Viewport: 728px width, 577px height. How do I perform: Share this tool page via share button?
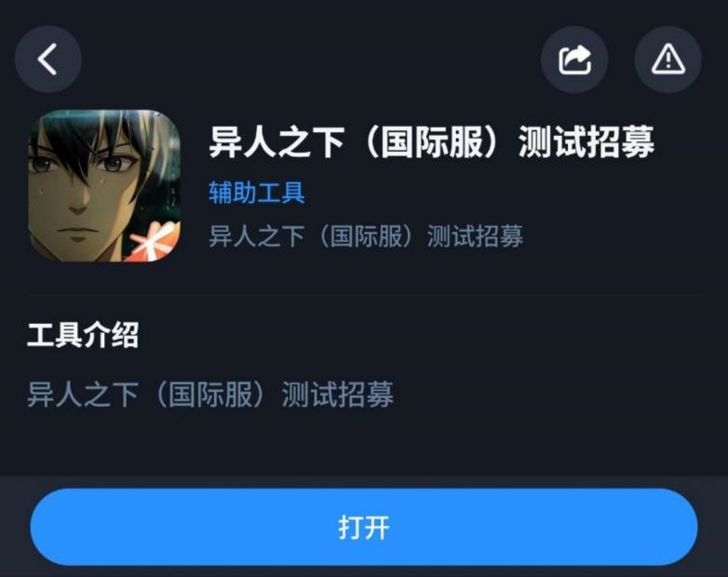pyautogui.click(x=574, y=60)
